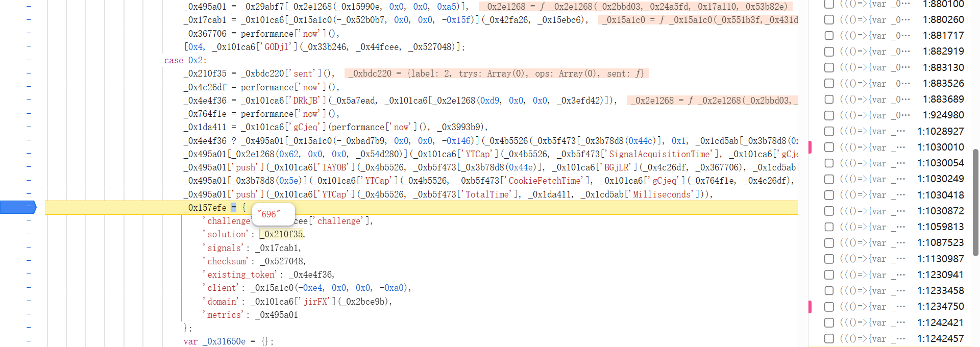The width and height of the screenshot is (980, 347).
Task: Click the 'existing_token' property key
Action: (241, 275)
